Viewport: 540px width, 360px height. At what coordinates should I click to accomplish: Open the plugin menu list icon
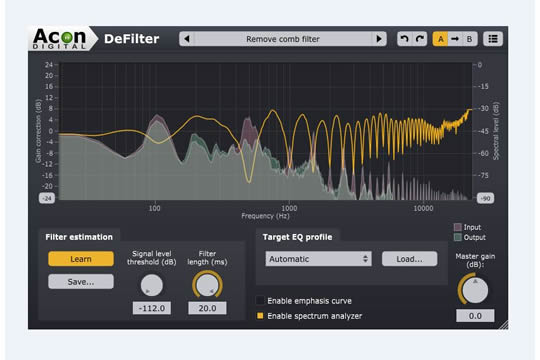[493, 39]
